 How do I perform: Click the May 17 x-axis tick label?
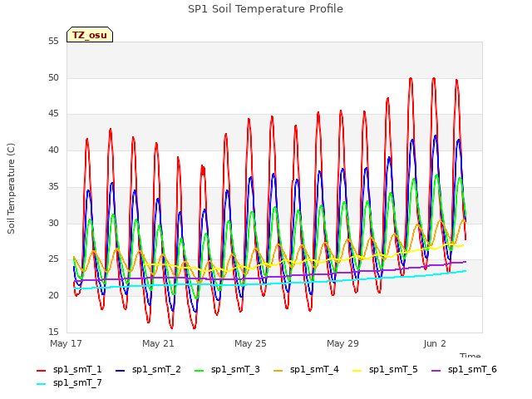[x=66, y=343]
